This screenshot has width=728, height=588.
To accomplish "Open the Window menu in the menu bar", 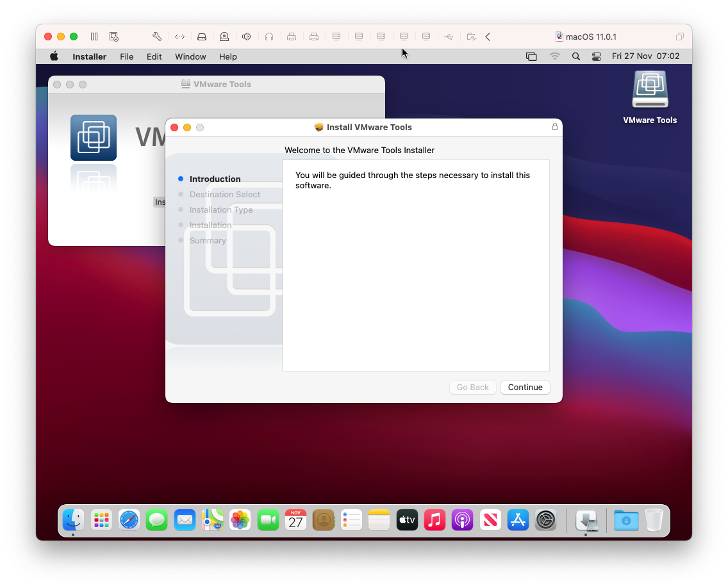I will pos(190,56).
